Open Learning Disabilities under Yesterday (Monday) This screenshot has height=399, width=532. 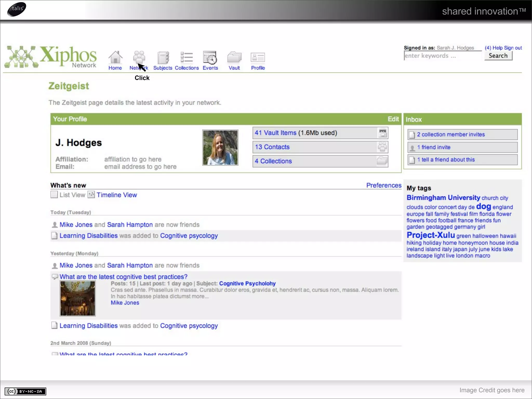89,326
